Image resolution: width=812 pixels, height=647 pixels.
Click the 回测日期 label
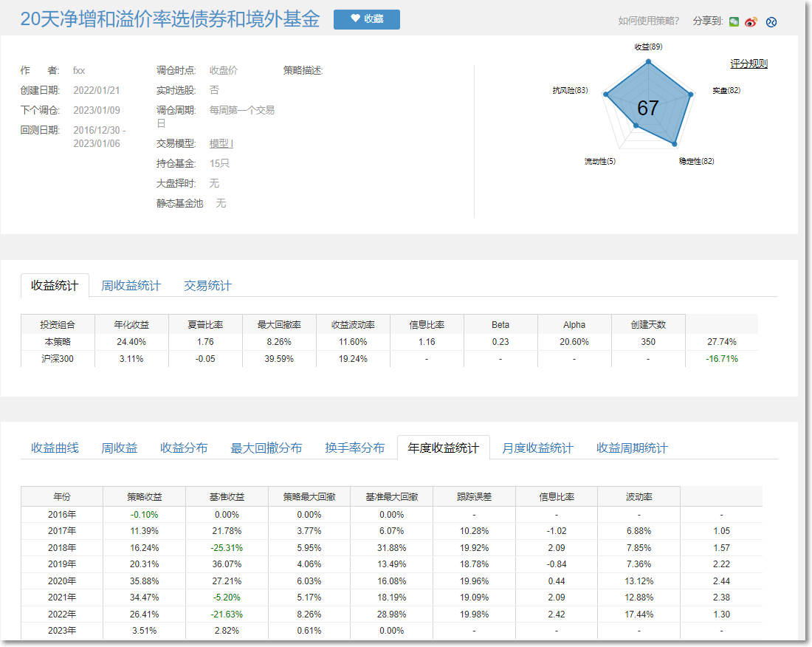click(x=40, y=130)
